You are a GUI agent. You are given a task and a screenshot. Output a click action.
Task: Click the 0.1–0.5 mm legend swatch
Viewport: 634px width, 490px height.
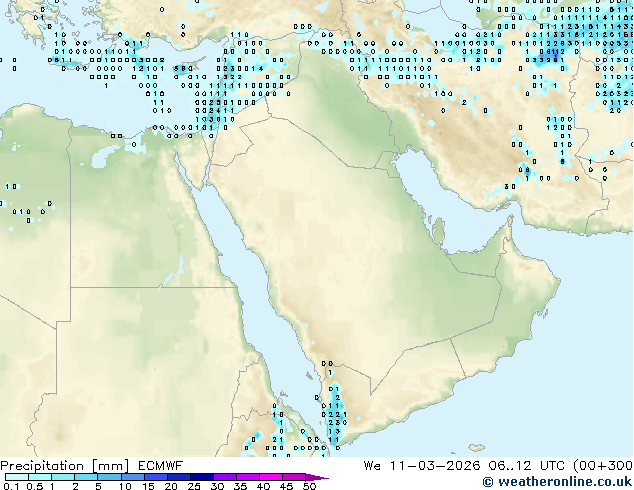(x=17, y=477)
